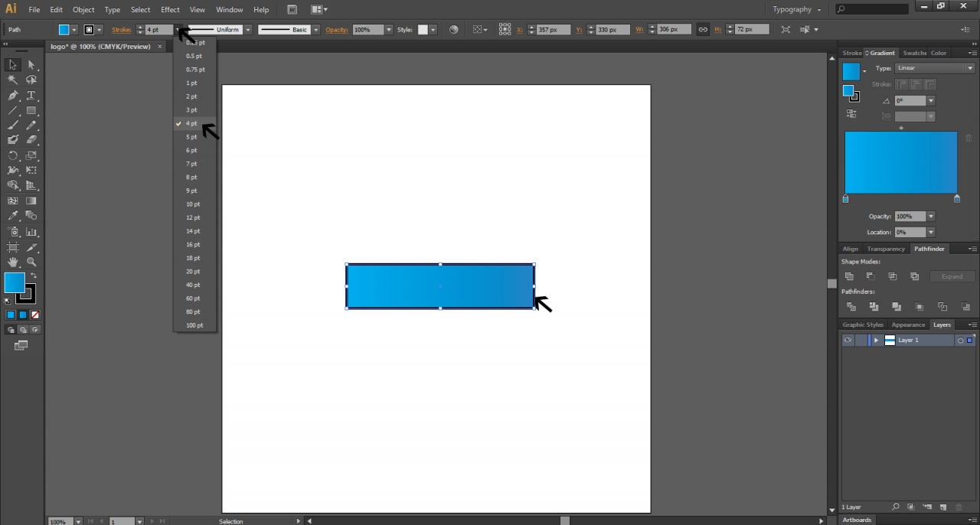Switch to Appearance panel tab
The height and width of the screenshot is (525, 980).
(x=908, y=324)
